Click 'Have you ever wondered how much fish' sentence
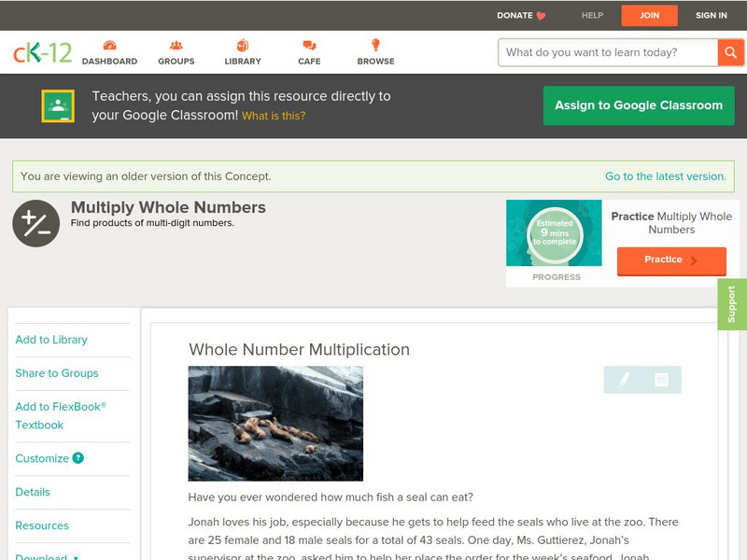The image size is (747, 560). coord(331,497)
